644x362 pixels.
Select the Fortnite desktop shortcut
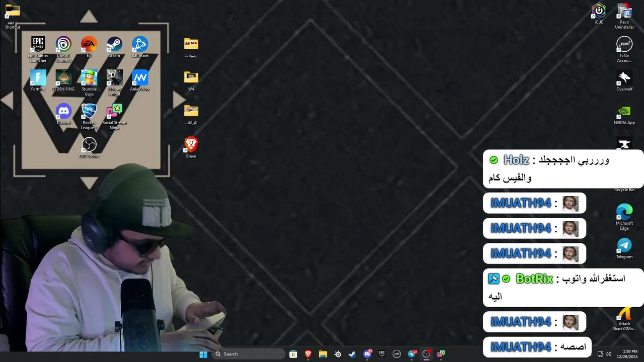click(38, 80)
